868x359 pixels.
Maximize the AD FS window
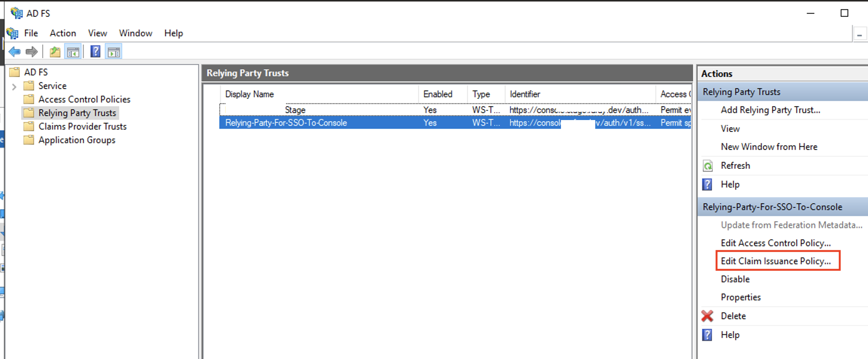845,13
